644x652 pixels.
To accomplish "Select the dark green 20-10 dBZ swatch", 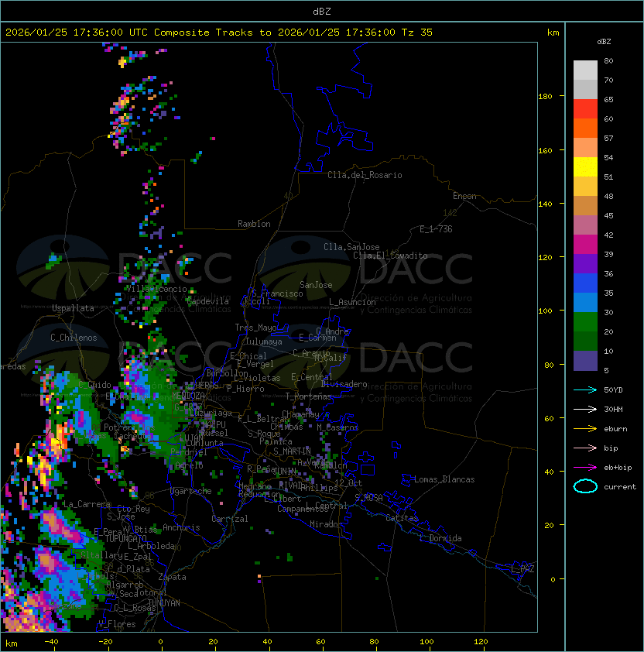I will tap(585, 341).
